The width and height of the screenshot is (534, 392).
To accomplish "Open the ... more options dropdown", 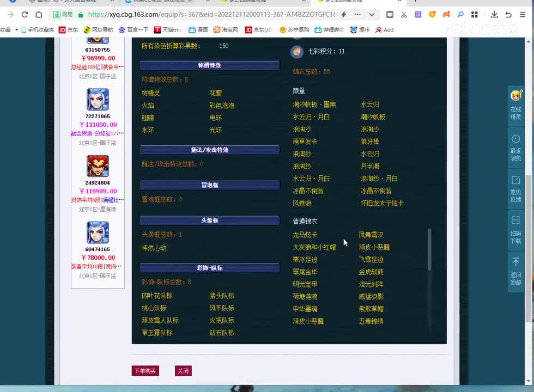I will click(x=357, y=15).
